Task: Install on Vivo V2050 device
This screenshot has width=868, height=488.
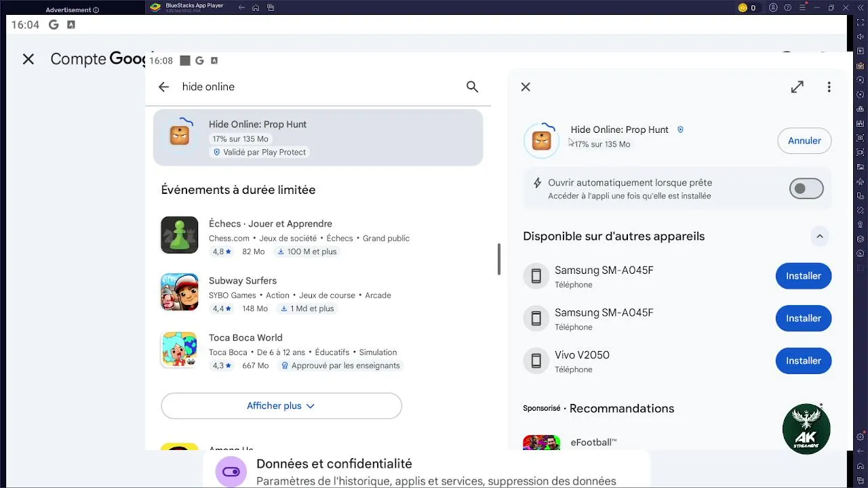Action: [804, 361]
